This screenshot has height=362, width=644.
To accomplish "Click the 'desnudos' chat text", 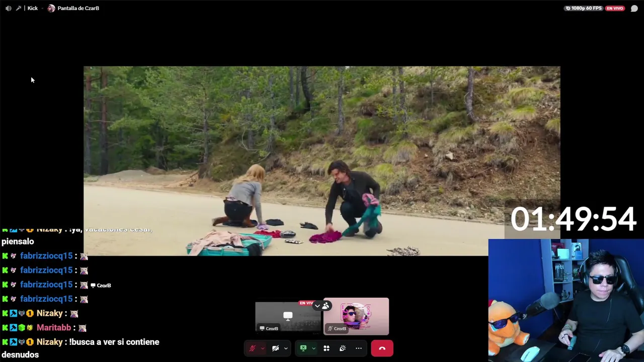I will pos(20,354).
